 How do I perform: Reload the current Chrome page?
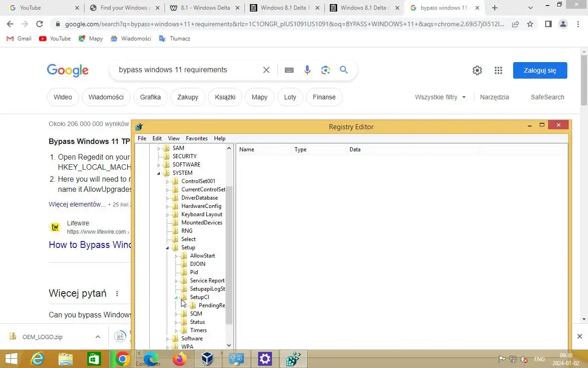40,24
